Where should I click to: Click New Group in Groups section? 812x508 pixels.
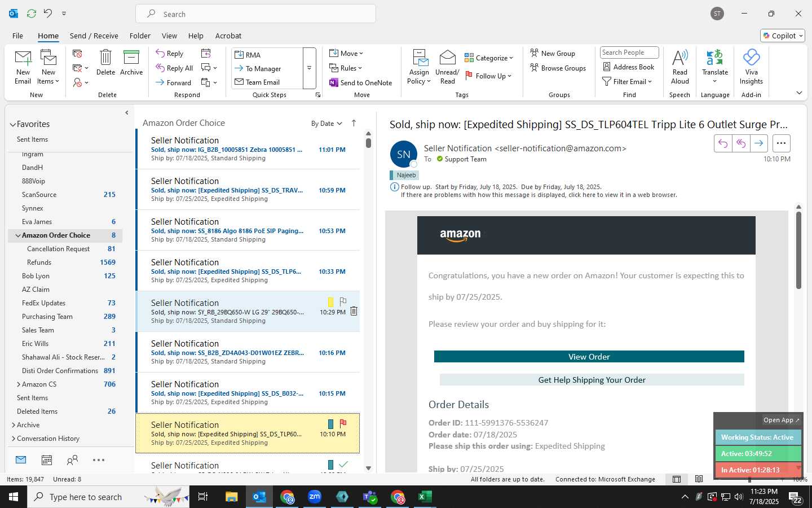click(x=553, y=53)
